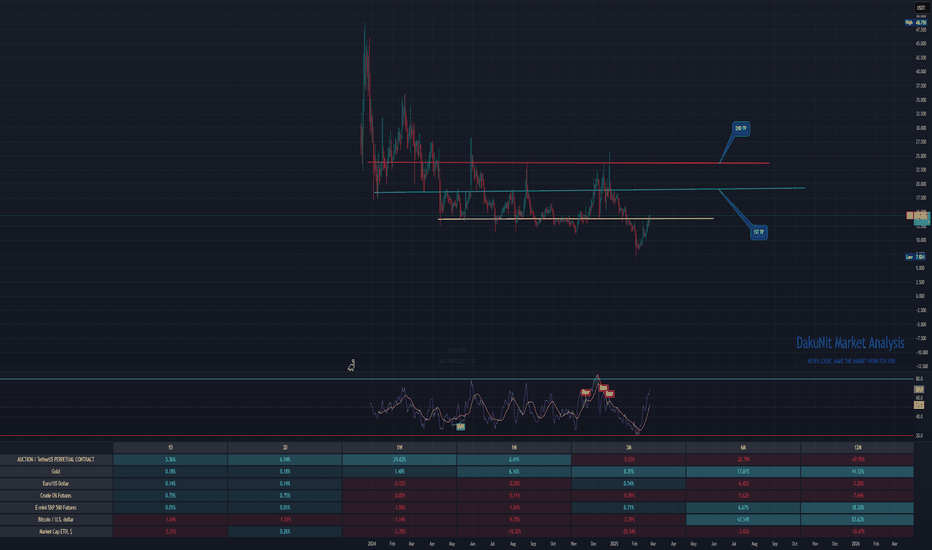Click the 5.36% cell in the AUCTION row
The image size is (932, 550).
[170, 460]
